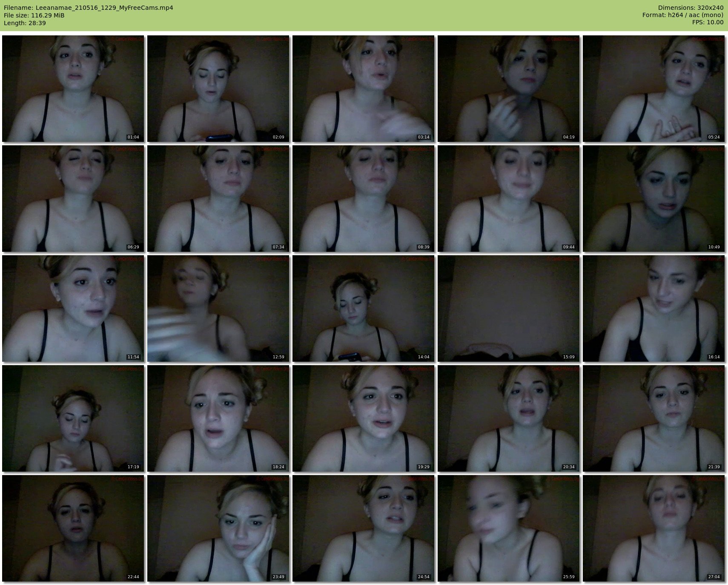This screenshot has width=728, height=585.
Task: Pick the frame stamped 14:04
Action: [364, 308]
